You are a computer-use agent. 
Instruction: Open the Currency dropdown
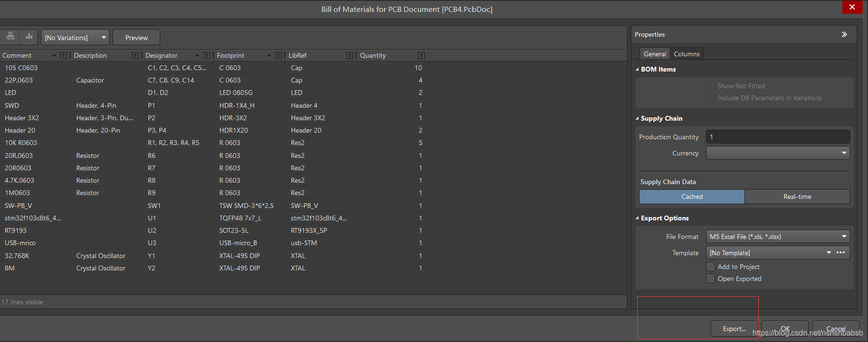coord(778,153)
